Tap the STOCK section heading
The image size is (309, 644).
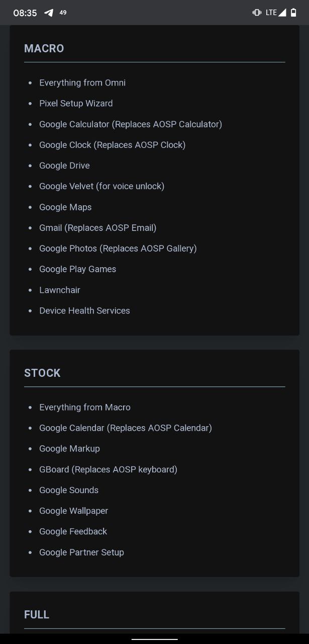pyautogui.click(x=42, y=373)
